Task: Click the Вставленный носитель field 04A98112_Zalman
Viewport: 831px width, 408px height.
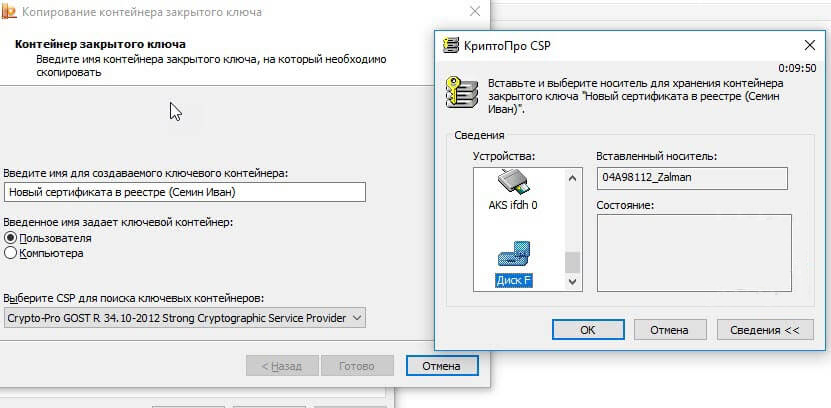Action: pyautogui.click(x=692, y=178)
